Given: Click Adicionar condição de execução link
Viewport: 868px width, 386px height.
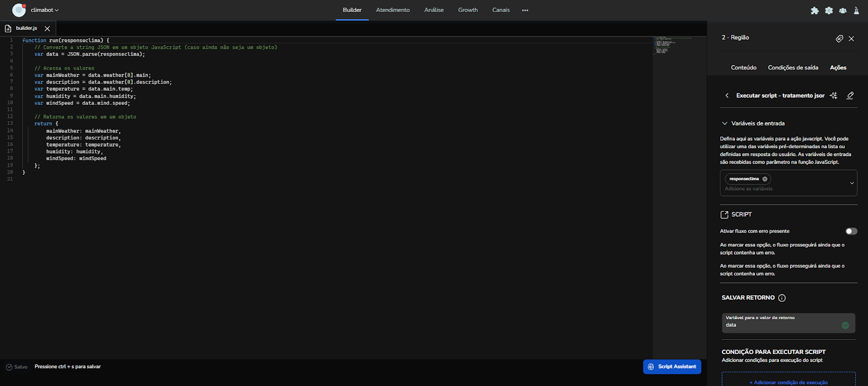Looking at the screenshot, I should [x=788, y=382].
